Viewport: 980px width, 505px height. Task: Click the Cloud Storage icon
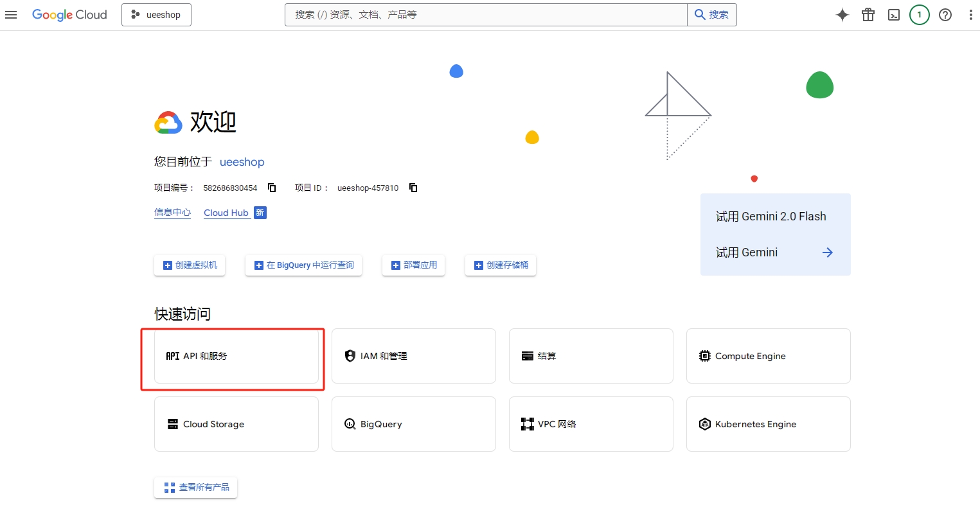click(x=173, y=424)
